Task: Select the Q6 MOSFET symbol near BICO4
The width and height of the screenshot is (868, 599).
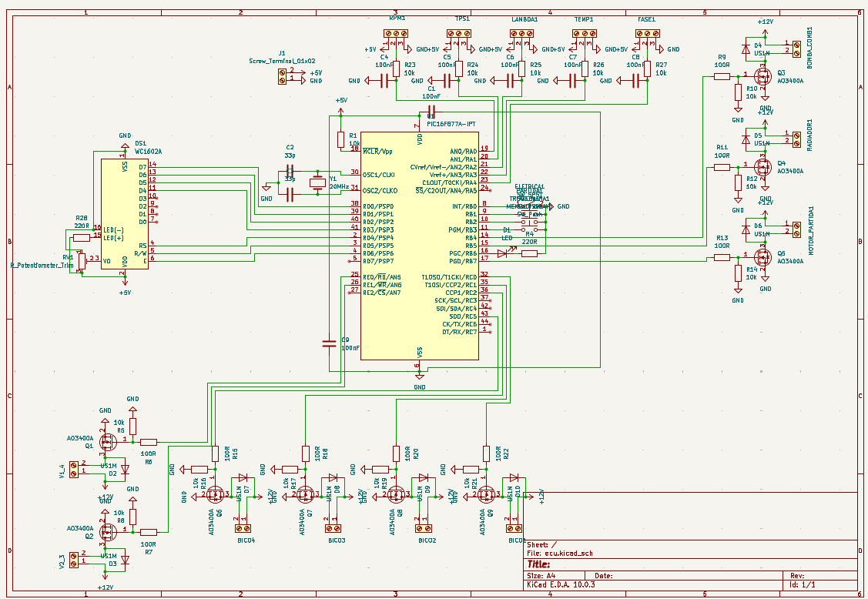Action: (216, 495)
